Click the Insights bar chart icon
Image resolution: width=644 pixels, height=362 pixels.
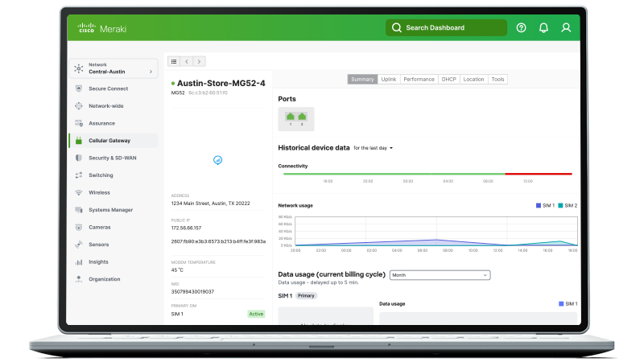[79, 262]
